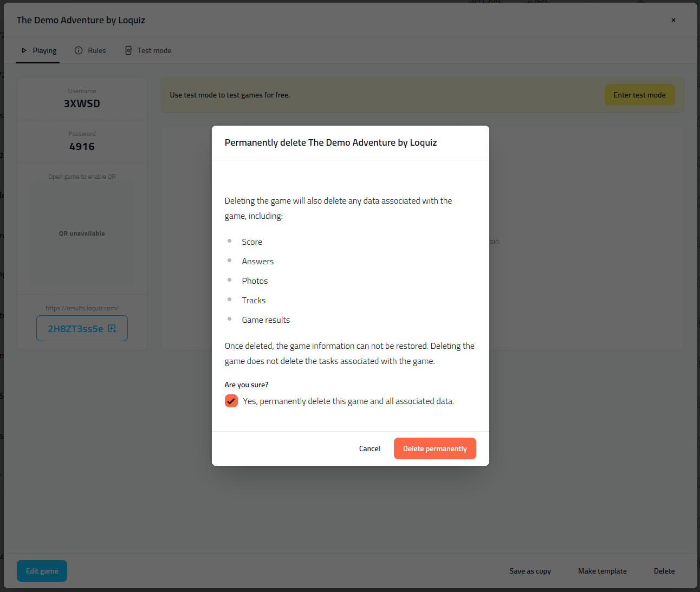Uncheck the permanently delete confirmation checkbox
Screen dimensions: 700x592
[x=231, y=401]
